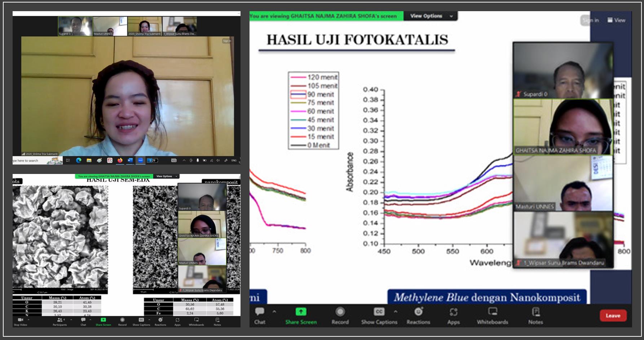Viewport: 644px width, 340px height.
Task: Click green Share Screen in right window
Action: click(301, 315)
